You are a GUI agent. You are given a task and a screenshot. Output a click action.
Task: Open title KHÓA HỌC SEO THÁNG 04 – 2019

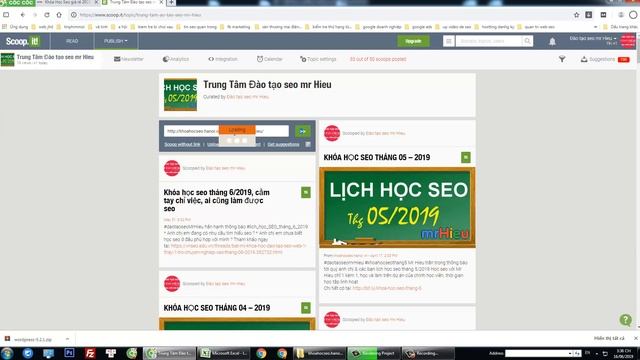tap(217, 308)
